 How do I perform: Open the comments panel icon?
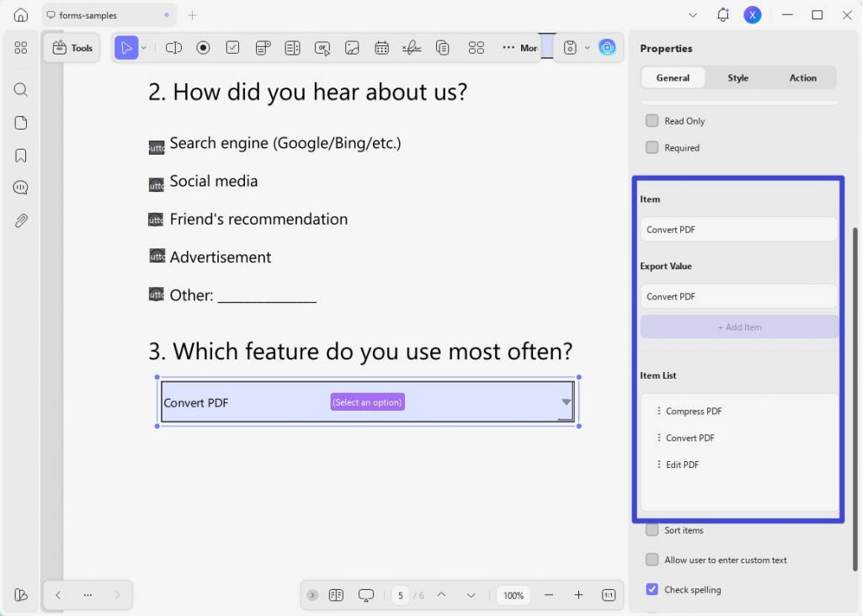(21, 188)
